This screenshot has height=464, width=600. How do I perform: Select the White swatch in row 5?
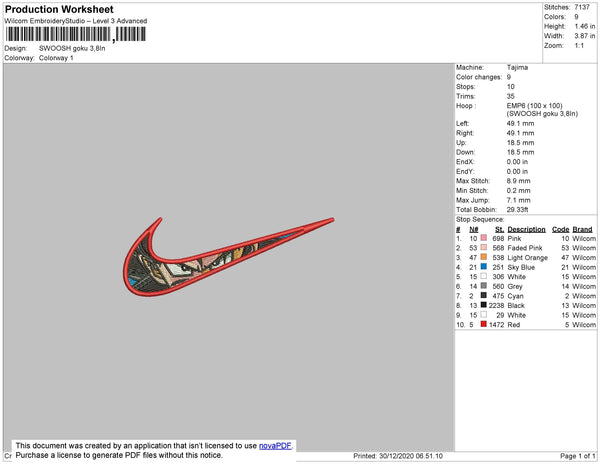point(484,276)
